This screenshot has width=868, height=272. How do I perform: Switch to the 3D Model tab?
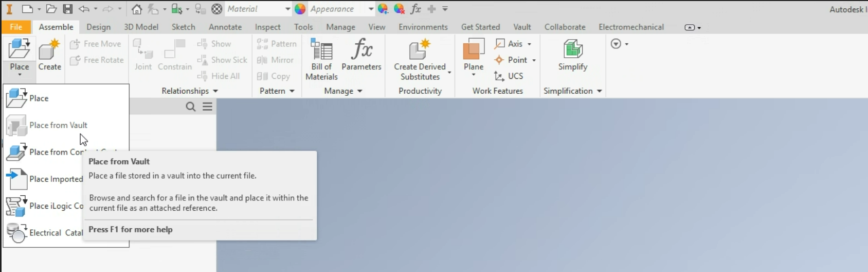141,27
